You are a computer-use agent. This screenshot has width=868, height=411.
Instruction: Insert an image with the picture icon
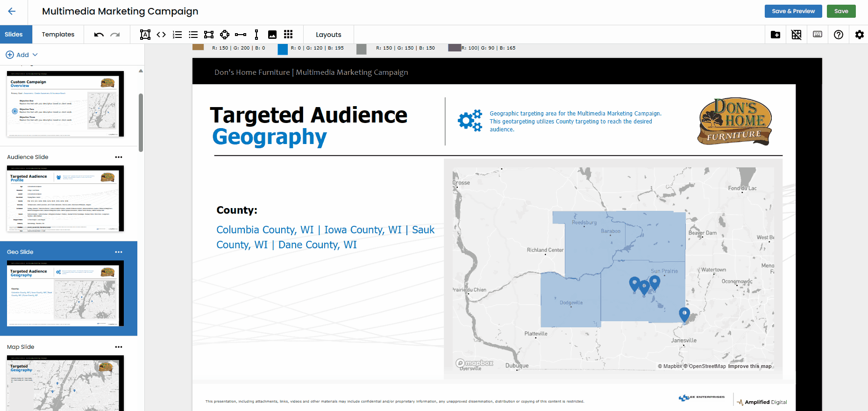[272, 35]
